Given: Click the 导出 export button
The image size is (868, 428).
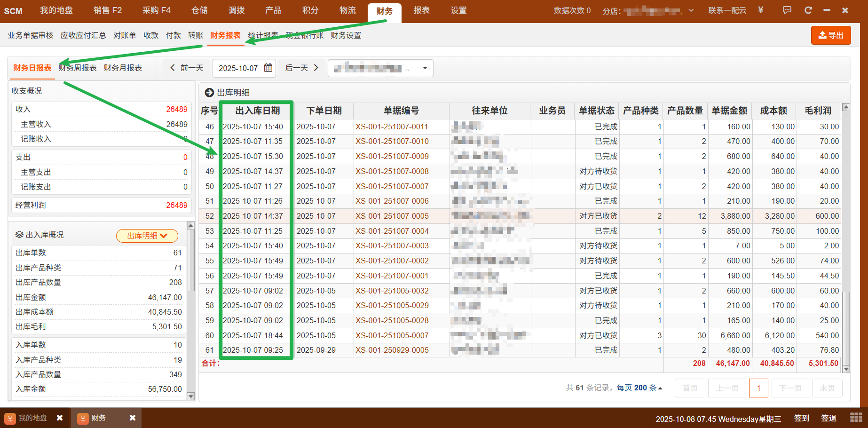Looking at the screenshot, I should [x=830, y=35].
